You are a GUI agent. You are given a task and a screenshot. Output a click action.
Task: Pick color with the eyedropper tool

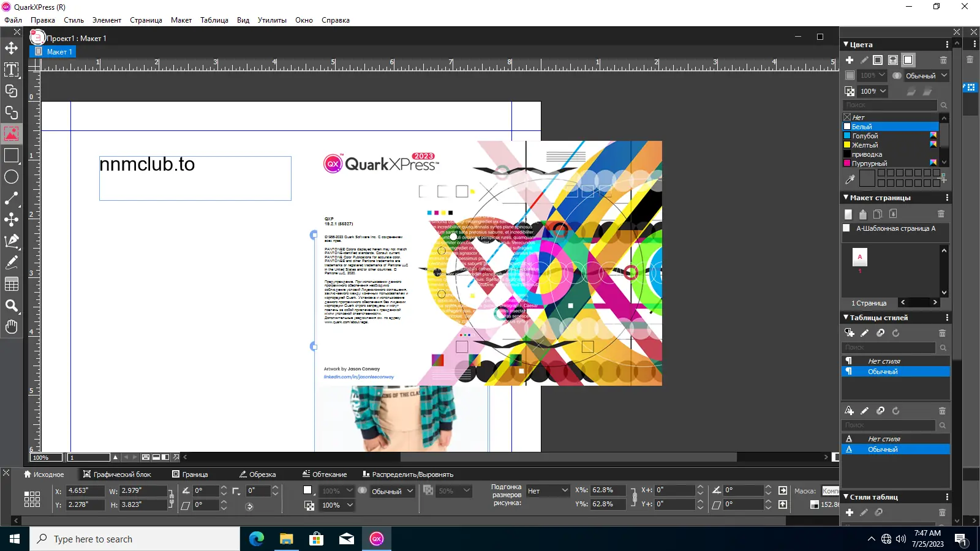click(850, 179)
